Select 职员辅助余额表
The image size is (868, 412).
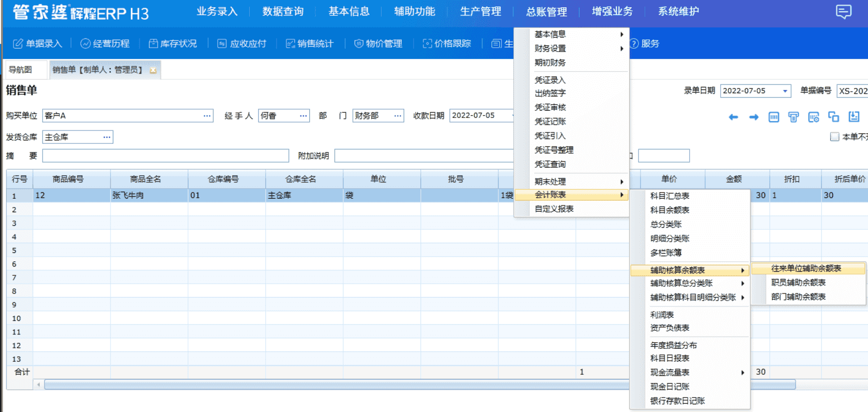pos(808,282)
